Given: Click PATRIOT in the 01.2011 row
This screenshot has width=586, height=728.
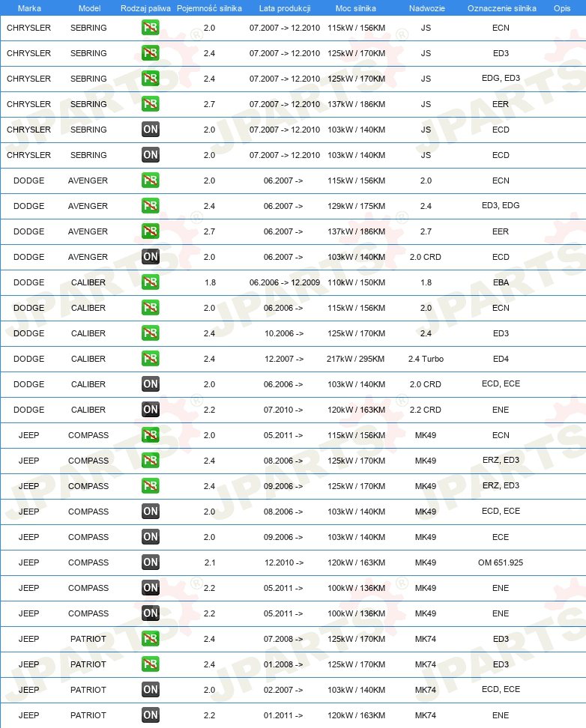Looking at the screenshot, I should point(88,715).
